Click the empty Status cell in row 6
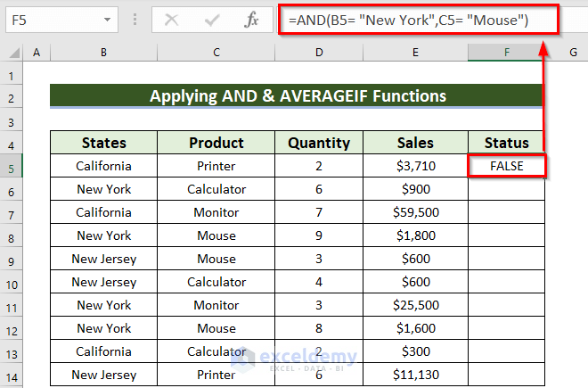The height and width of the screenshot is (388, 588). (506, 189)
